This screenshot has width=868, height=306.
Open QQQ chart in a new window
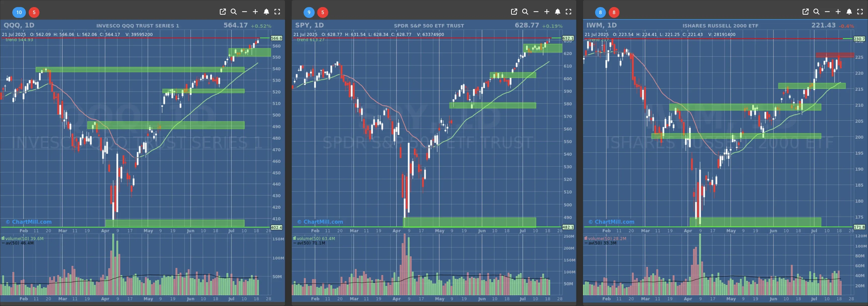tap(223, 12)
